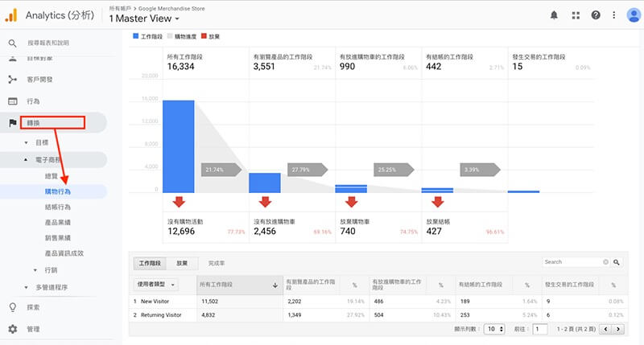Open 行為 behavior section icon
Screen dimensions: 644x345
[13, 101]
